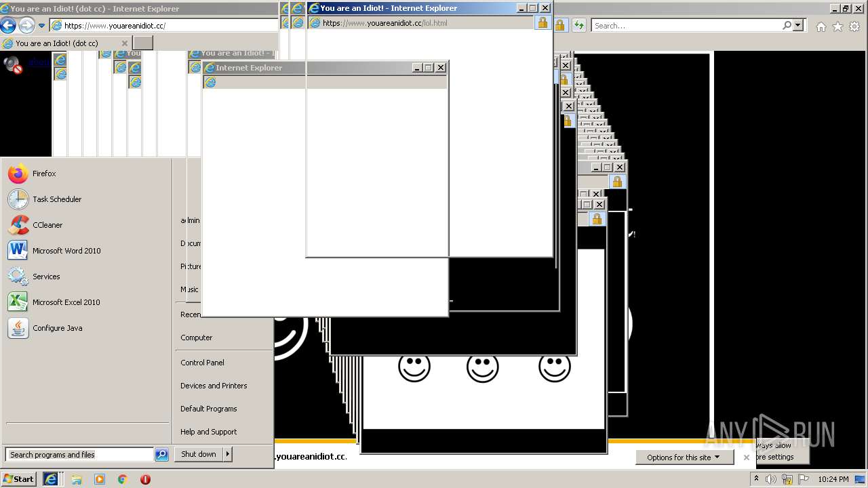Open Computer in the Start menu
This screenshot has width=868, height=488.
click(x=197, y=338)
